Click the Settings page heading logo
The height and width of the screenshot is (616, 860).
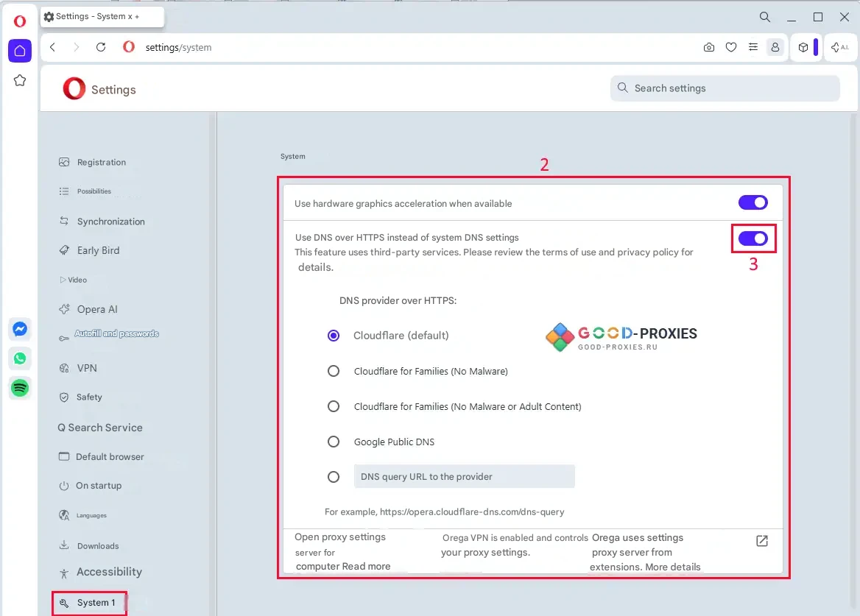(74, 89)
